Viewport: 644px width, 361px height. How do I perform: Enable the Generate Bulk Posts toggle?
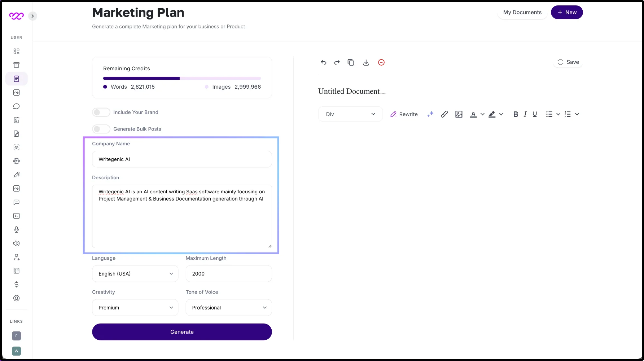[101, 129]
